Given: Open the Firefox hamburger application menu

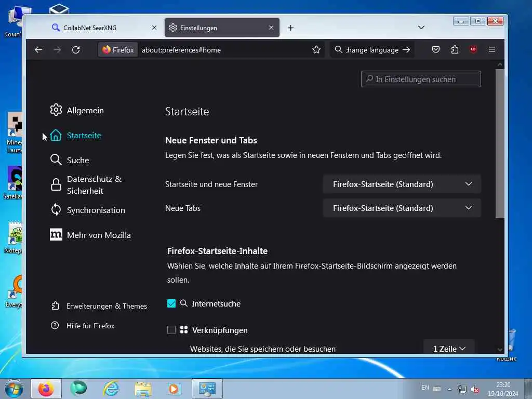Looking at the screenshot, I should pyautogui.click(x=491, y=49).
